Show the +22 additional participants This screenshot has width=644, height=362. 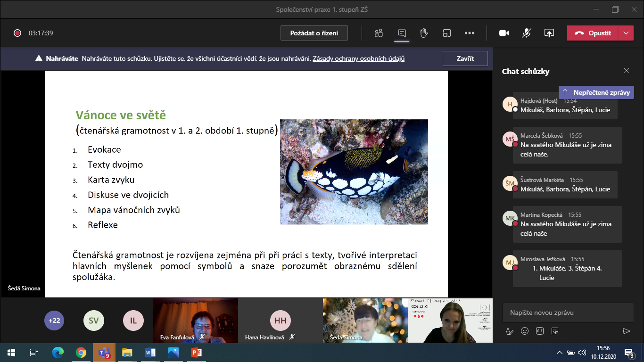(54, 321)
